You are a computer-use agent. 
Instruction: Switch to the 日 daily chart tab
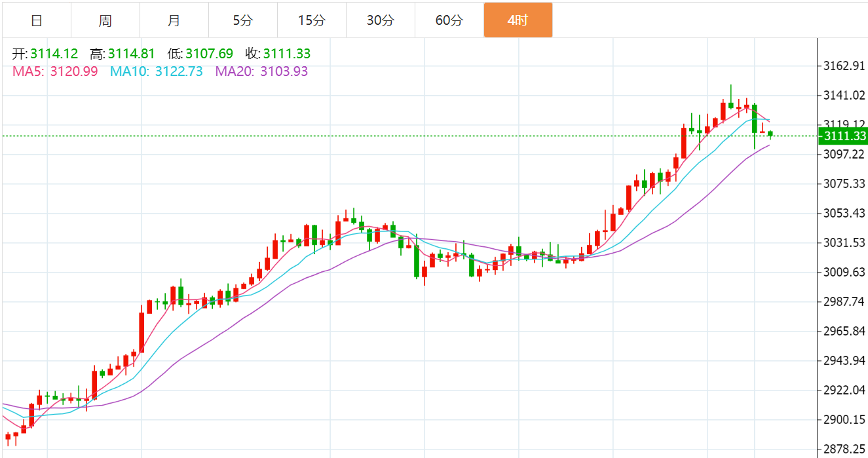[37, 20]
